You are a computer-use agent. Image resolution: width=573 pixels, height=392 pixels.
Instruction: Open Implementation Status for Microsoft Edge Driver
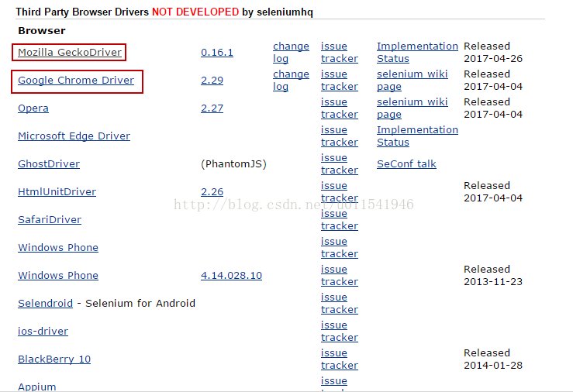[x=417, y=136]
